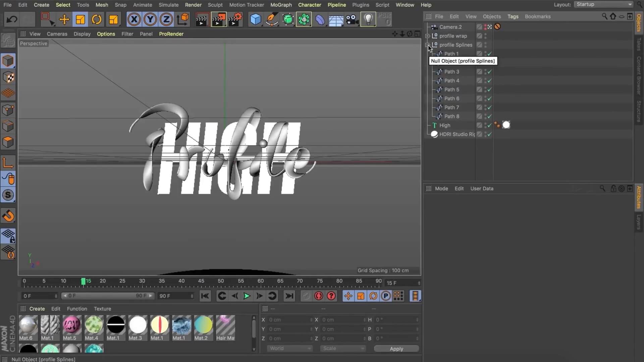
Task: Toggle the Path 6 enable checkmark
Action: pos(490,99)
